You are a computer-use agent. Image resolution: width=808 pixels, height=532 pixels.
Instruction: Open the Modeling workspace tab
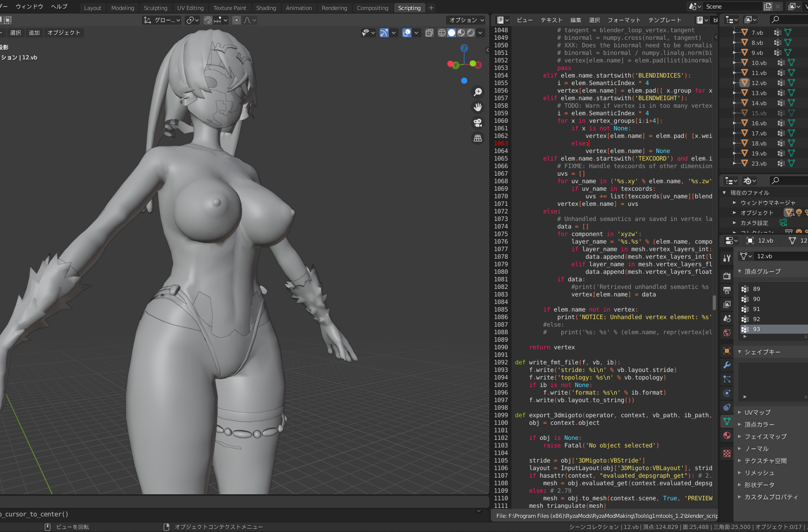(x=123, y=8)
